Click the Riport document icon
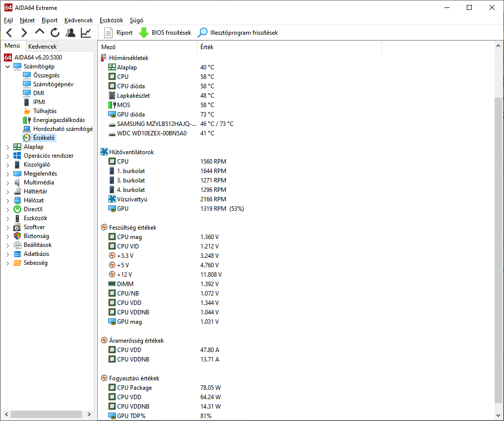This screenshot has width=504, height=421. (x=108, y=32)
